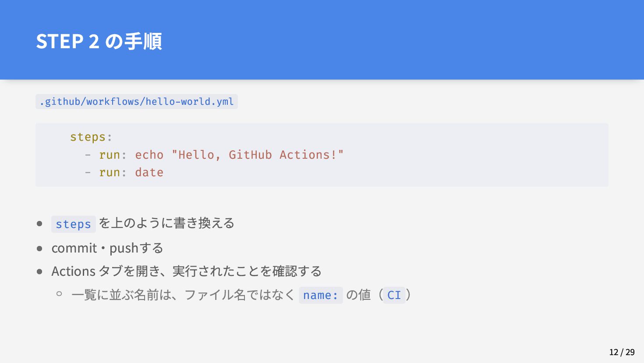
Task: Click the slide title "STEP 2 の手順"
Action: [x=99, y=41]
